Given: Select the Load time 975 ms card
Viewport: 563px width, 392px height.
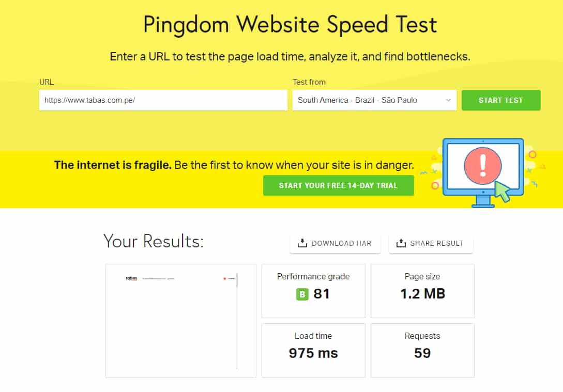Looking at the screenshot, I should [313, 350].
